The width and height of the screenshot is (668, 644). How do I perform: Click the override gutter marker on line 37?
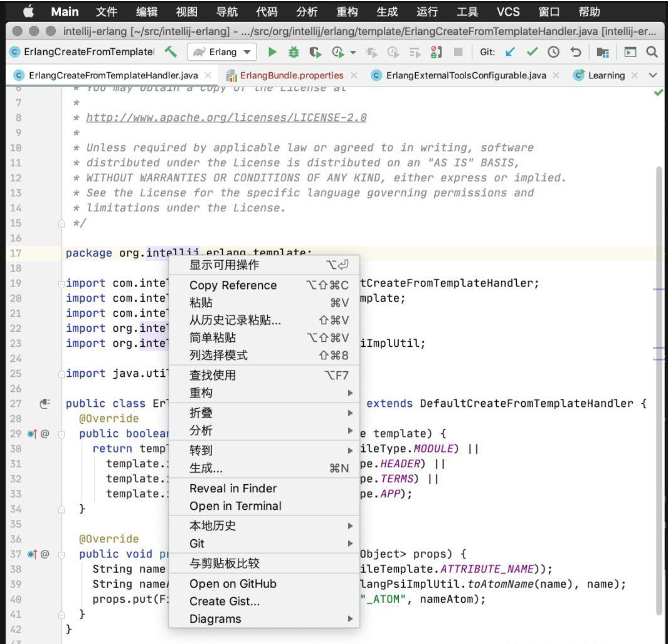[32, 554]
